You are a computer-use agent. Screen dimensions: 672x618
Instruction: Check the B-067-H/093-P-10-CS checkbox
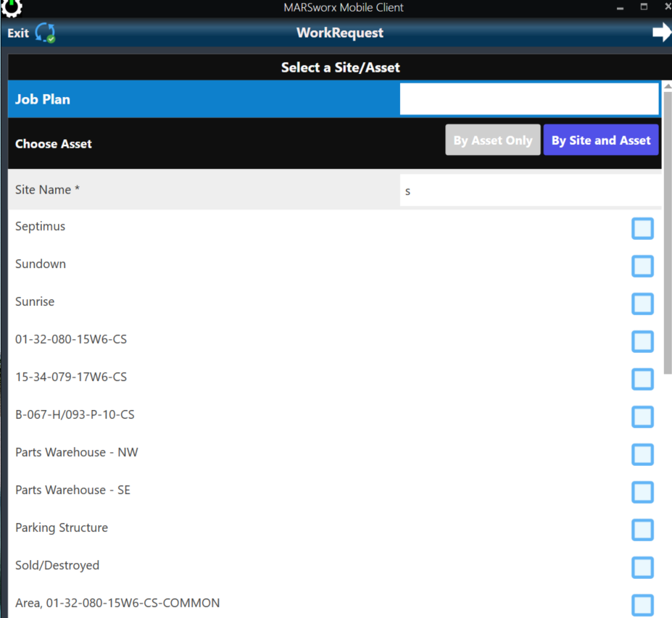click(642, 417)
